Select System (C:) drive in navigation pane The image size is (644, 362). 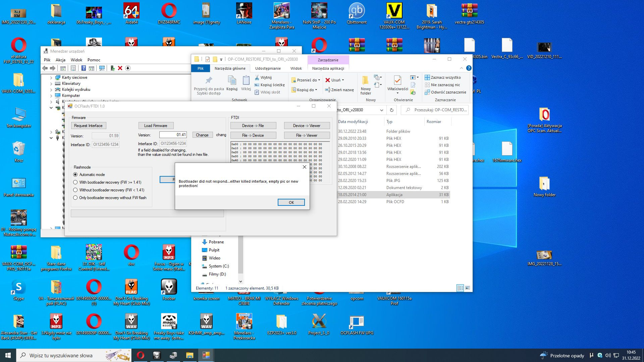click(x=215, y=266)
